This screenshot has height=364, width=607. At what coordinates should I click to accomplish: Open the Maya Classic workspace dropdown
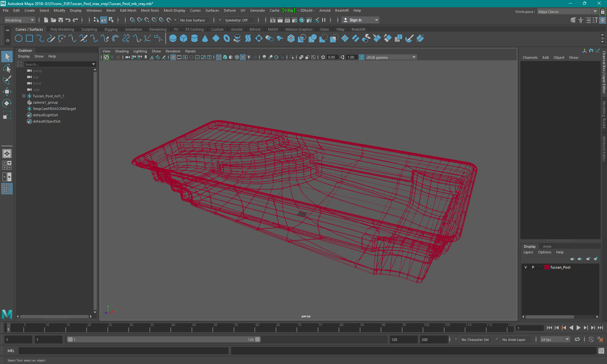click(567, 11)
